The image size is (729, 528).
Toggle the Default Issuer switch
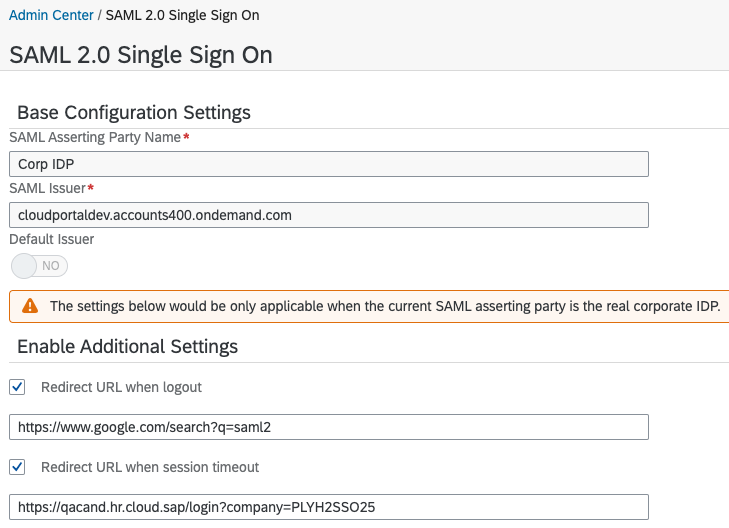[x=40, y=266]
